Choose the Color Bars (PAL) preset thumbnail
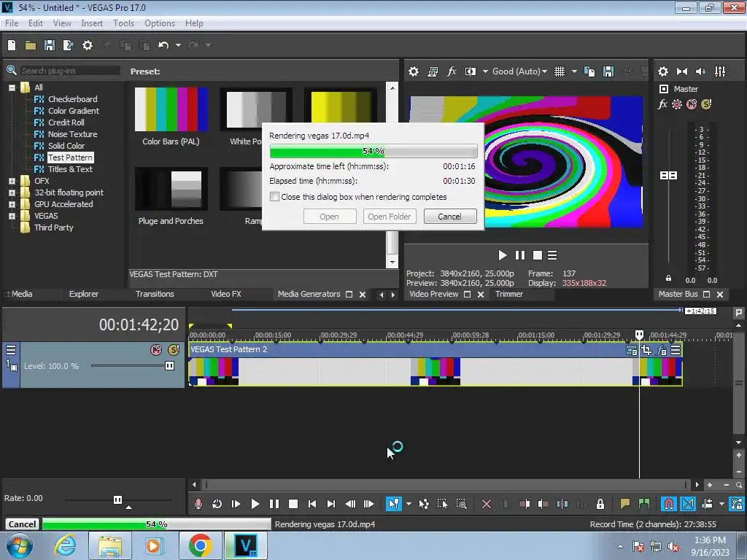The height and width of the screenshot is (560, 747). click(x=171, y=109)
